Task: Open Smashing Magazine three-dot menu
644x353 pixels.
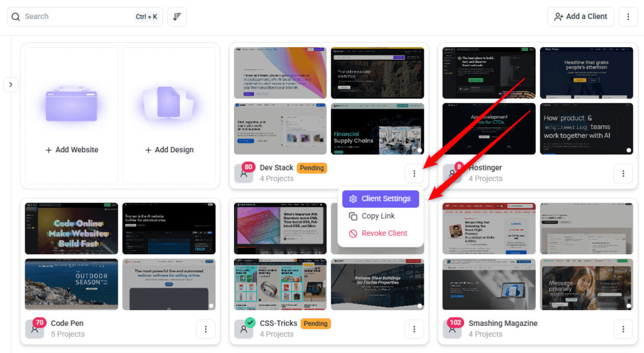Action: tap(623, 329)
